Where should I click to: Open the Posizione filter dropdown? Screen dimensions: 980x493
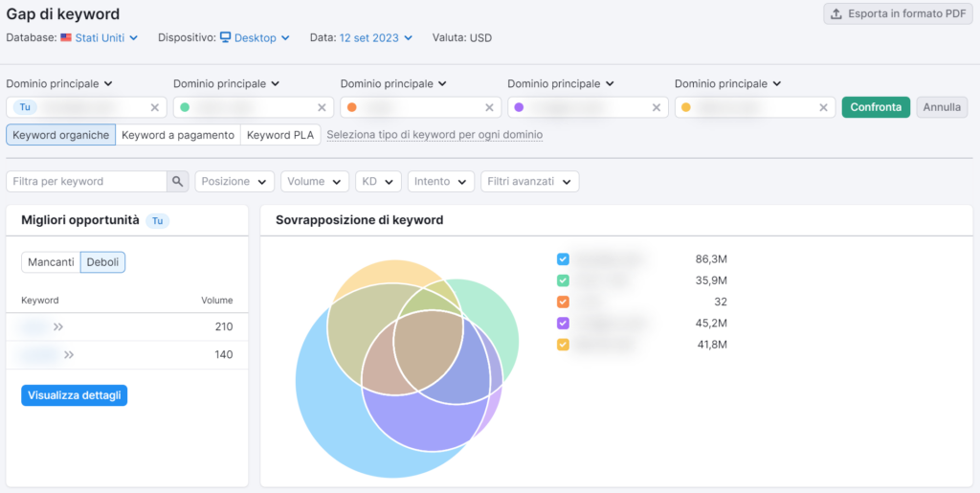234,181
